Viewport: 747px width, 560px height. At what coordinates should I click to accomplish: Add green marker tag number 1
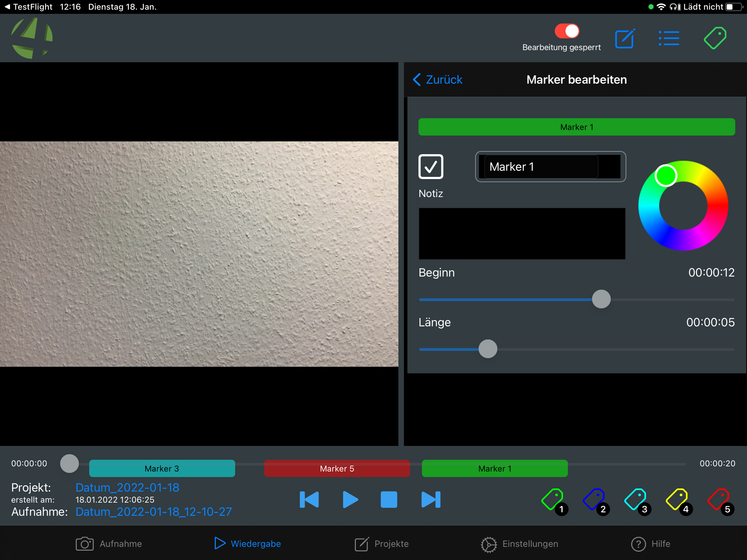tap(553, 500)
